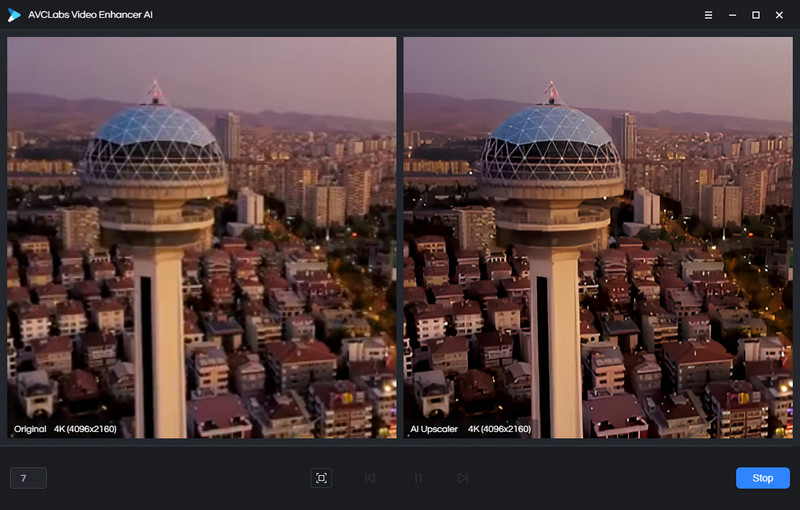Image resolution: width=800 pixels, height=510 pixels.
Task: Maximize the application window
Action: (x=756, y=15)
